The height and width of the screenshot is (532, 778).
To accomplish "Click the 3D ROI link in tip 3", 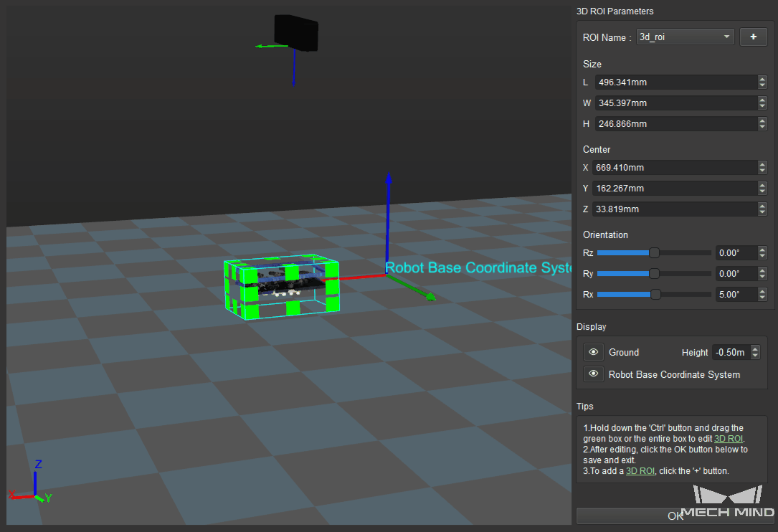I will [x=641, y=471].
